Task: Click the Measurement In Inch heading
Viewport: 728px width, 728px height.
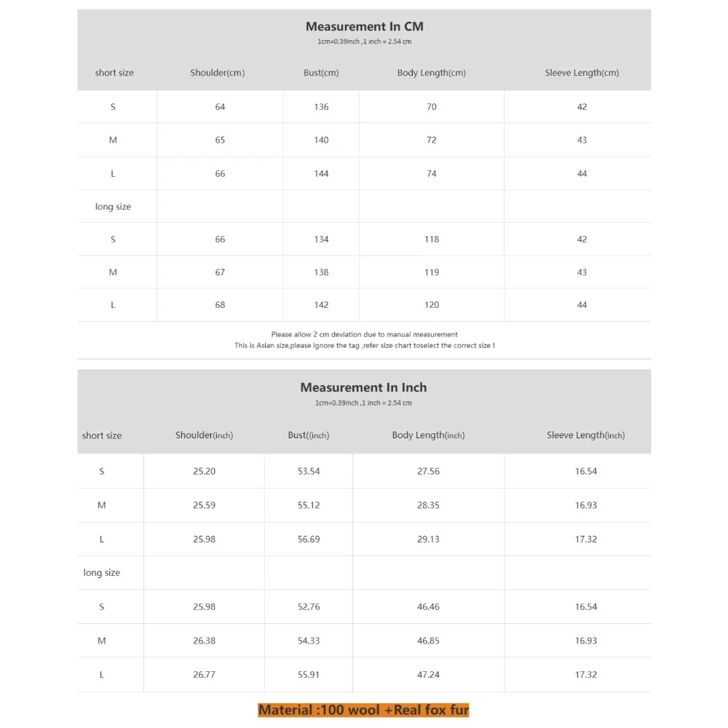Action: pos(363,387)
